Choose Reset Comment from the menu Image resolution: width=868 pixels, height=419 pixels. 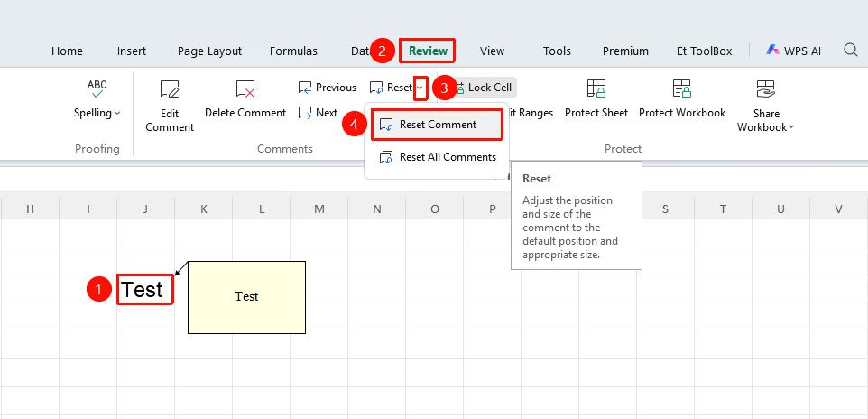point(437,125)
